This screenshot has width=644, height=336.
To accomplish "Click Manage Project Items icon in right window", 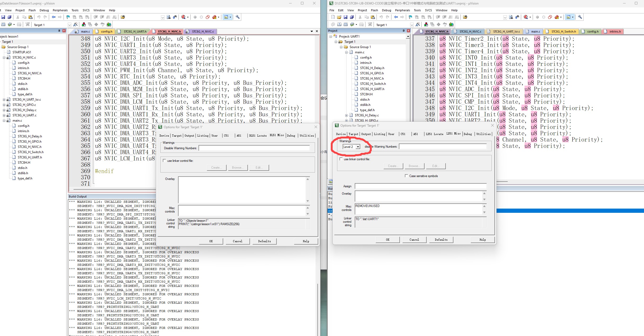I will [x=426, y=24].
